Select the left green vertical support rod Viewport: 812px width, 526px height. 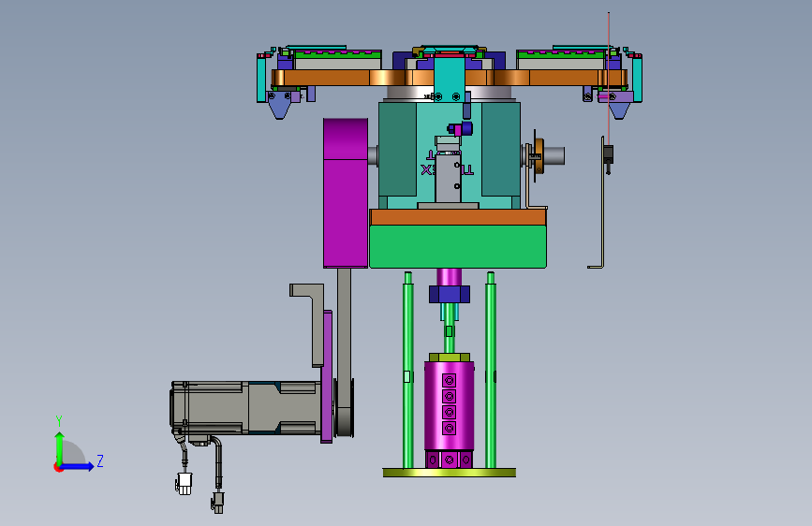coord(408,370)
